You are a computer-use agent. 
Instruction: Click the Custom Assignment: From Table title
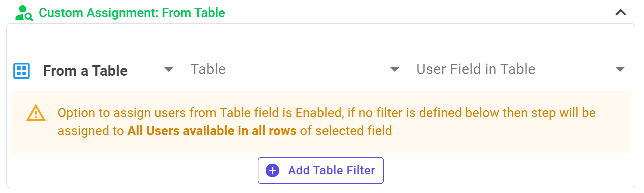pyautogui.click(x=132, y=13)
